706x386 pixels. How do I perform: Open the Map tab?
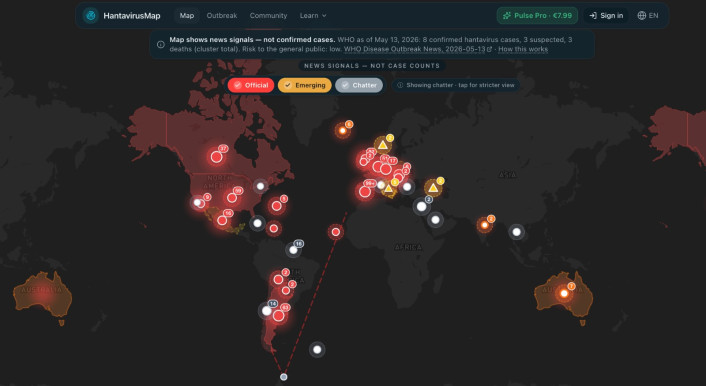pyautogui.click(x=187, y=15)
